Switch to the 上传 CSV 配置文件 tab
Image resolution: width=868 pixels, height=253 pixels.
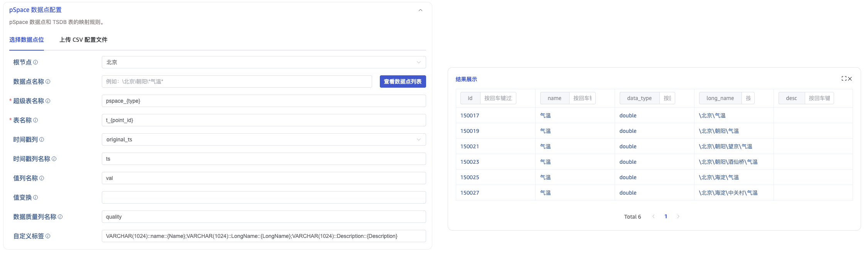pos(83,40)
